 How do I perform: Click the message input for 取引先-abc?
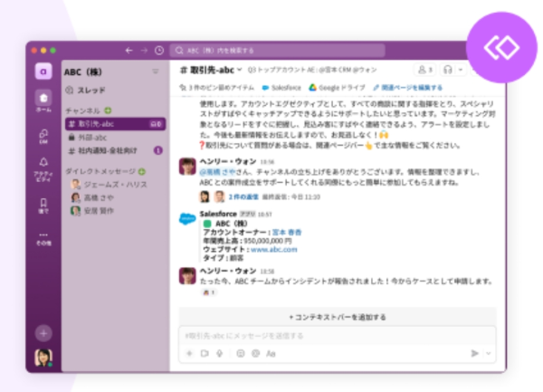[x=338, y=336]
